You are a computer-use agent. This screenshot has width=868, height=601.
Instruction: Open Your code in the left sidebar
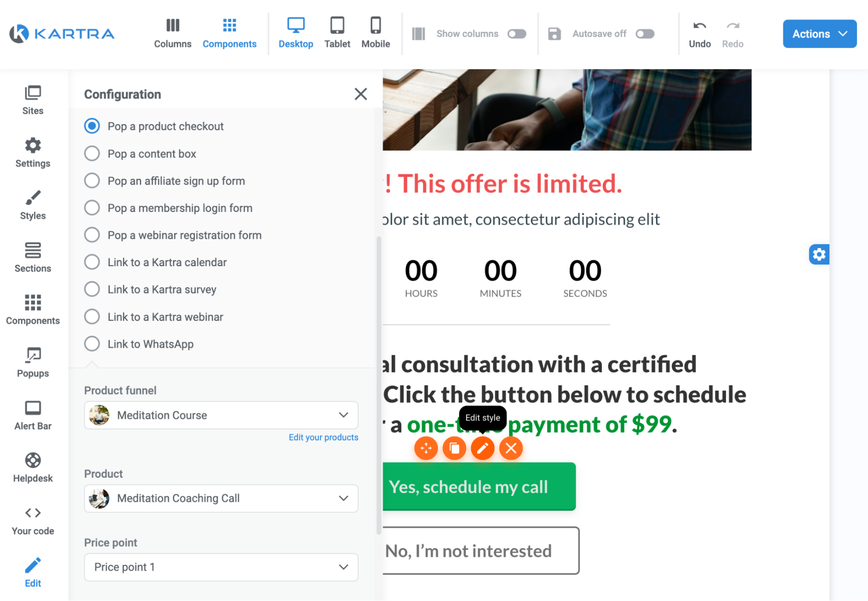point(33,521)
